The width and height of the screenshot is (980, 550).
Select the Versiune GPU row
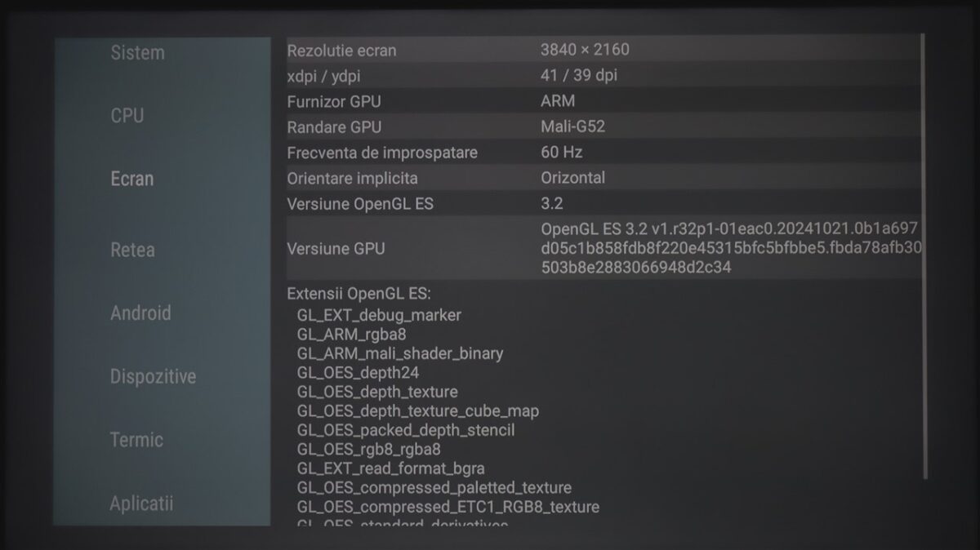(x=604, y=248)
